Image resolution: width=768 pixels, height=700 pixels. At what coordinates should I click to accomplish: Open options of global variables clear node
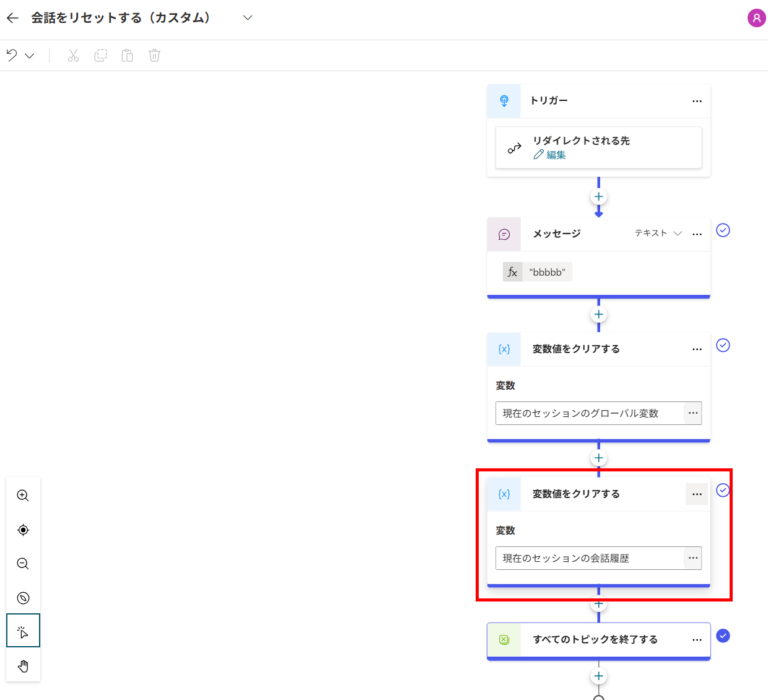[697, 349]
